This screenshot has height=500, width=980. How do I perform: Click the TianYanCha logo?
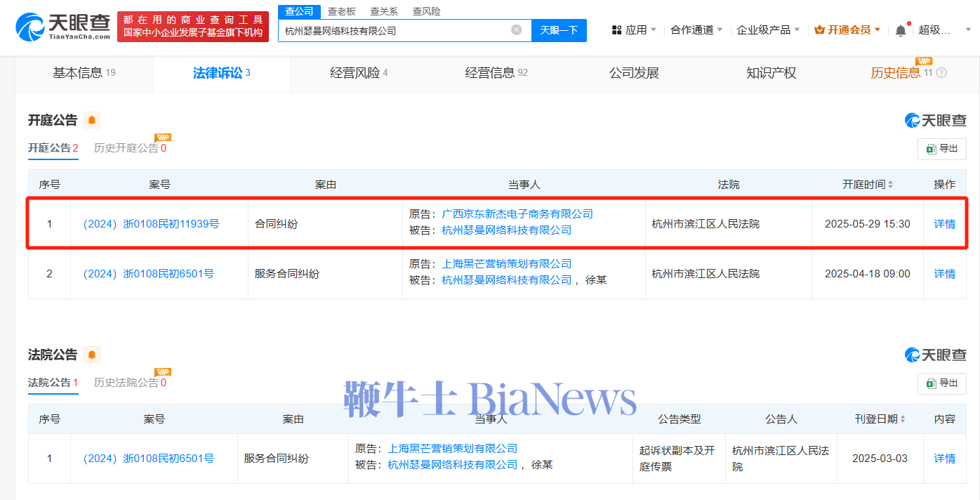(x=63, y=27)
